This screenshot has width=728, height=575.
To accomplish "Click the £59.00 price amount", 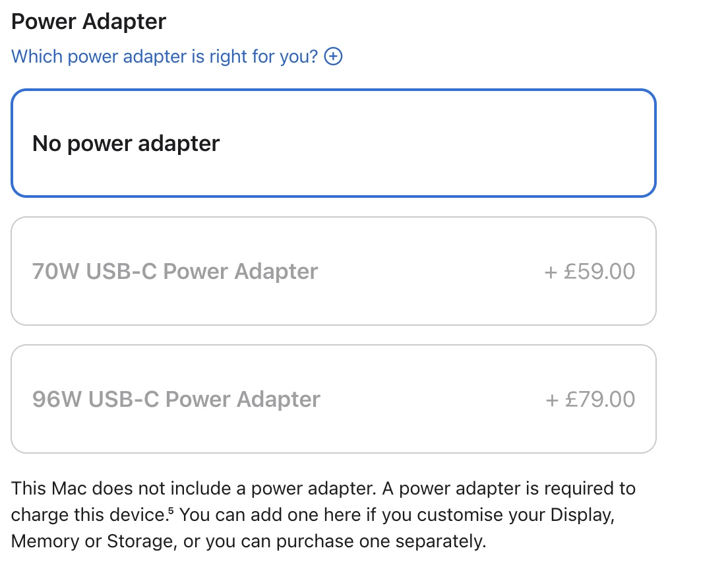I will (599, 271).
